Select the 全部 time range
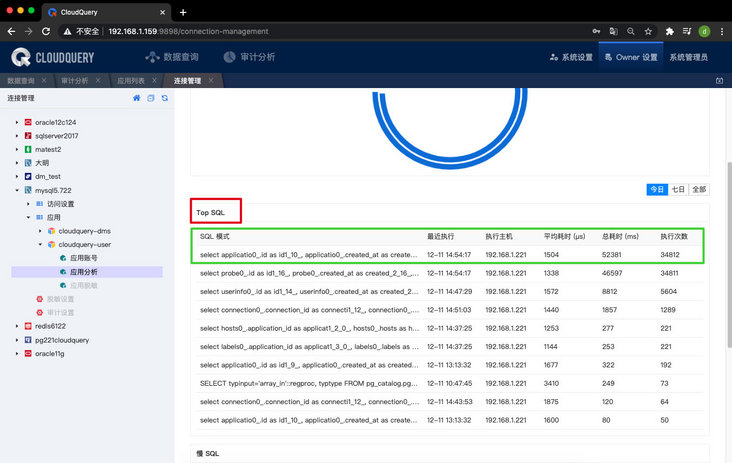The height and width of the screenshot is (463, 732). tap(699, 189)
